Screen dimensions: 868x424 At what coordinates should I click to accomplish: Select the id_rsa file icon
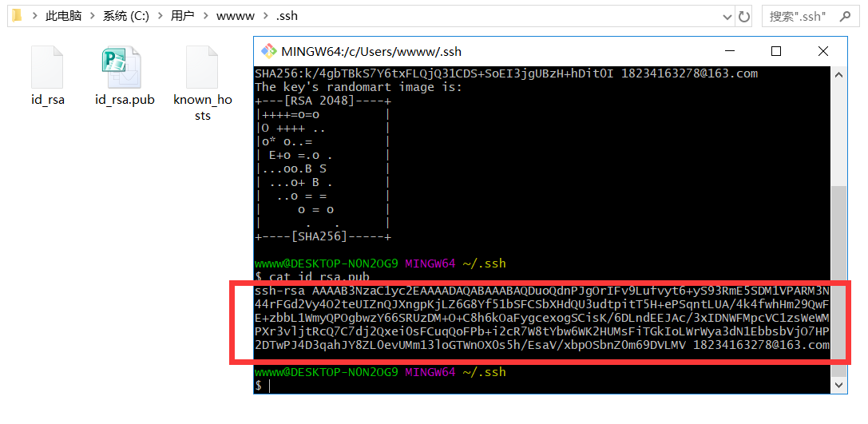pos(48,67)
